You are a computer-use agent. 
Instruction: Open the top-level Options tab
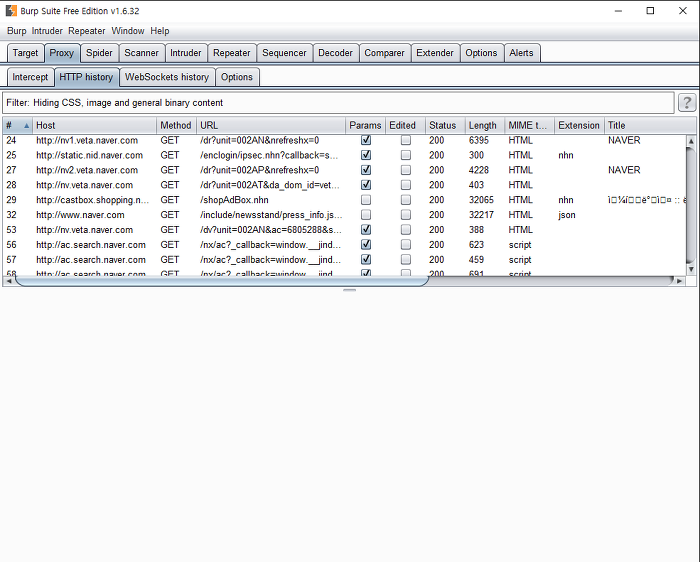[x=481, y=53]
